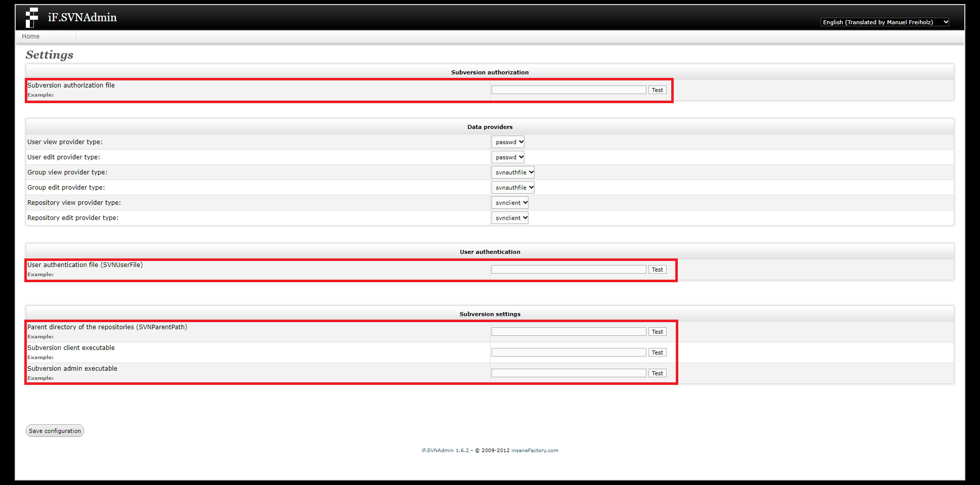The height and width of the screenshot is (485, 980).
Task: Open the language selection dropdown
Action: coord(884,22)
